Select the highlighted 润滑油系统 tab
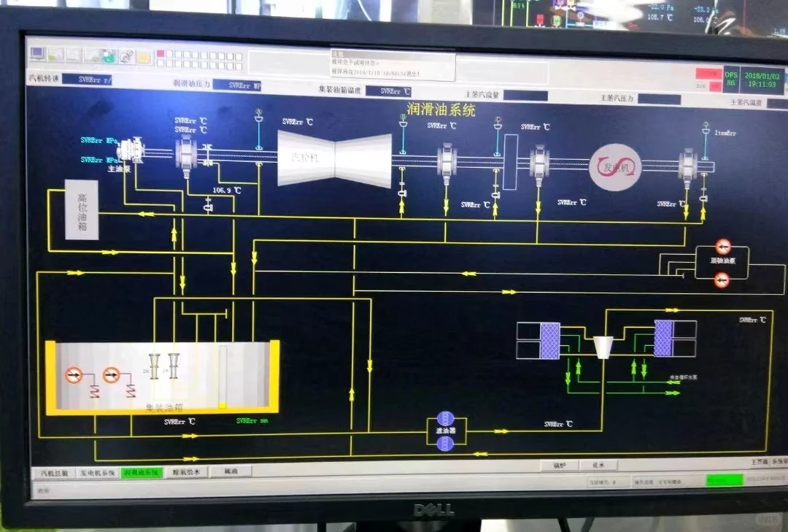 pos(142,473)
